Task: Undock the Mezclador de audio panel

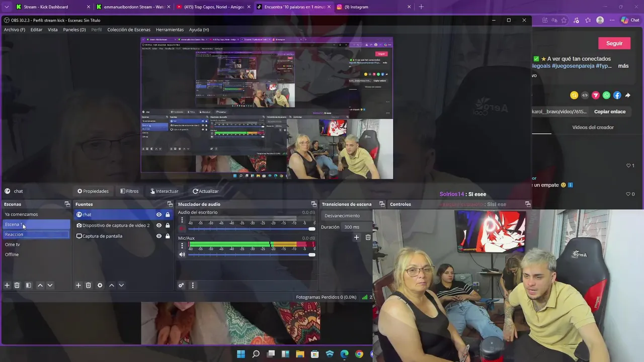Action: tap(314, 204)
